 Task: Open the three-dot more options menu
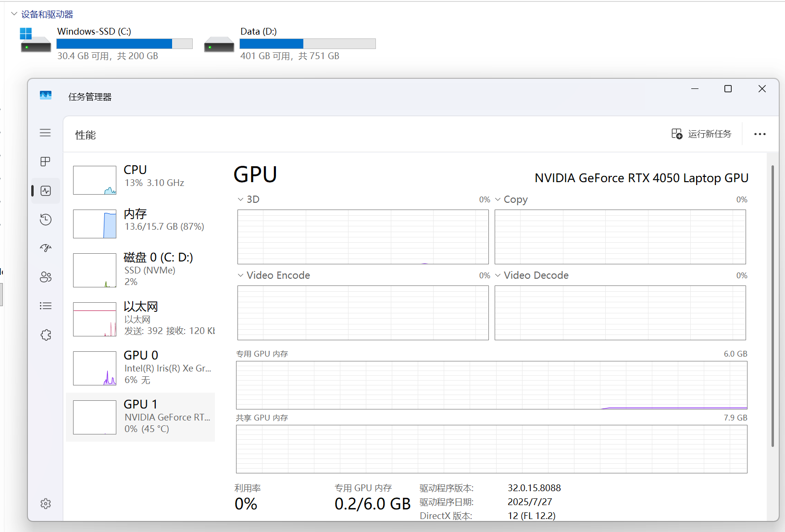point(760,134)
